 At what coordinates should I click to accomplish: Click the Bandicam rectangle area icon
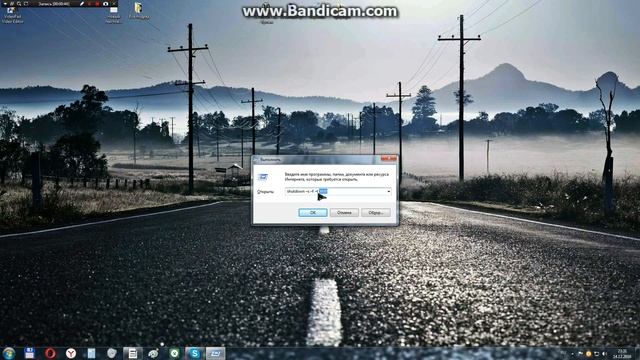pos(26,4)
